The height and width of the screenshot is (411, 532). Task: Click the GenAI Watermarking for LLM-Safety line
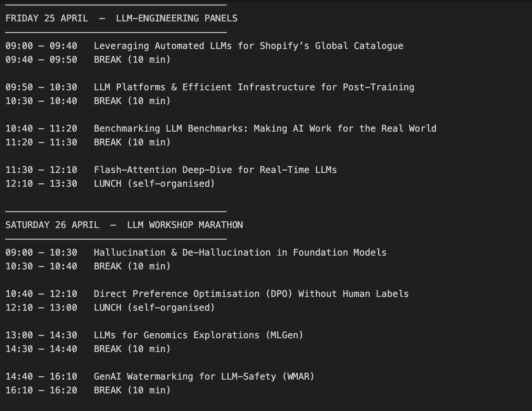160,376
